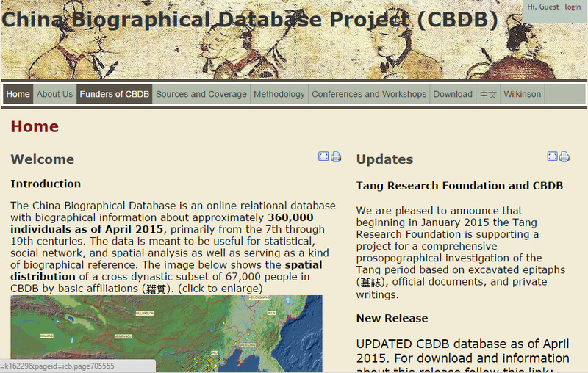Click the 'Hi, Guest' greeting text
This screenshot has width=588, height=373.
pyautogui.click(x=543, y=7)
